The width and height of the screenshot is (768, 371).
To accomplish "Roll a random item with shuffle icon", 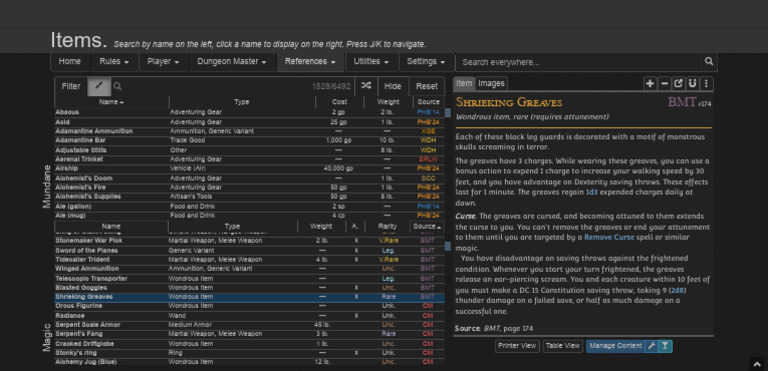I will pos(366,86).
